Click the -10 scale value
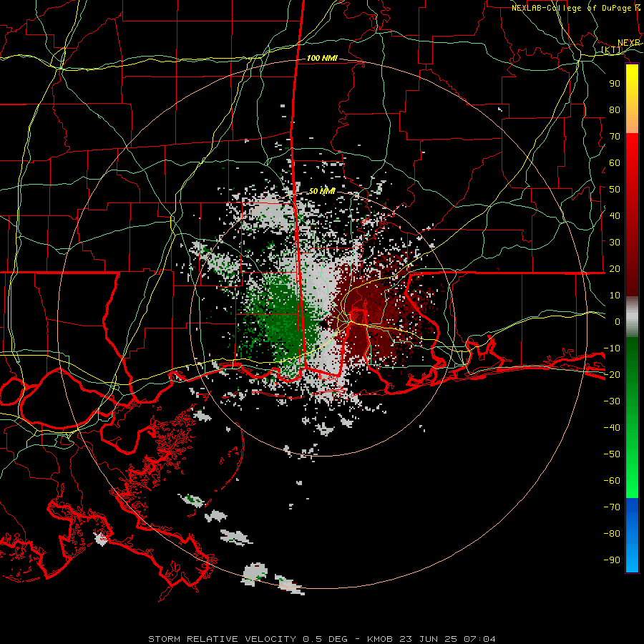Screen dimensions: 644x644 612,348
